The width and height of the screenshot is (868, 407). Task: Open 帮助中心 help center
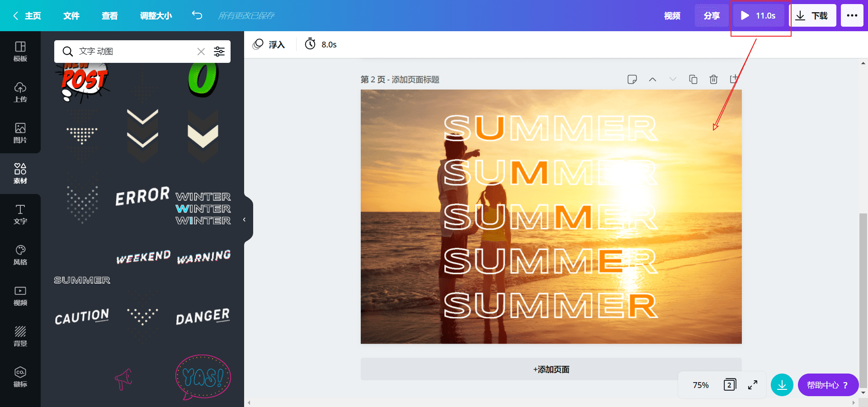[828, 385]
